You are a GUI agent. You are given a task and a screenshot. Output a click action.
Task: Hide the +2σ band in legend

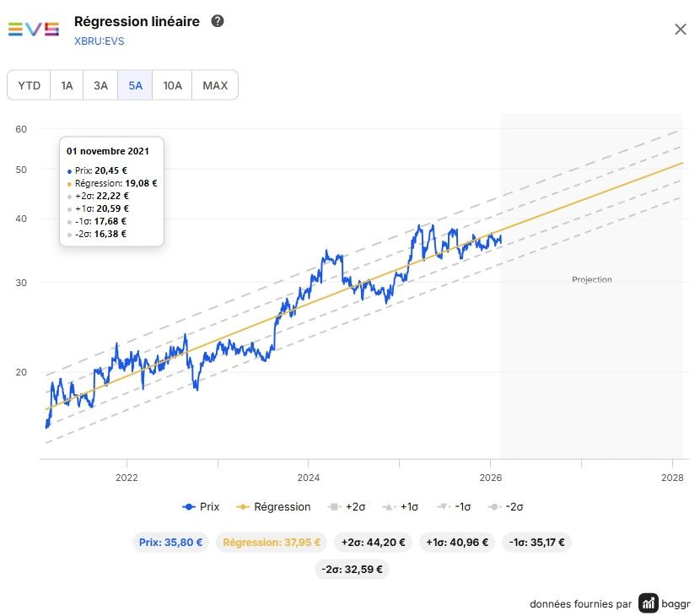[x=347, y=506]
